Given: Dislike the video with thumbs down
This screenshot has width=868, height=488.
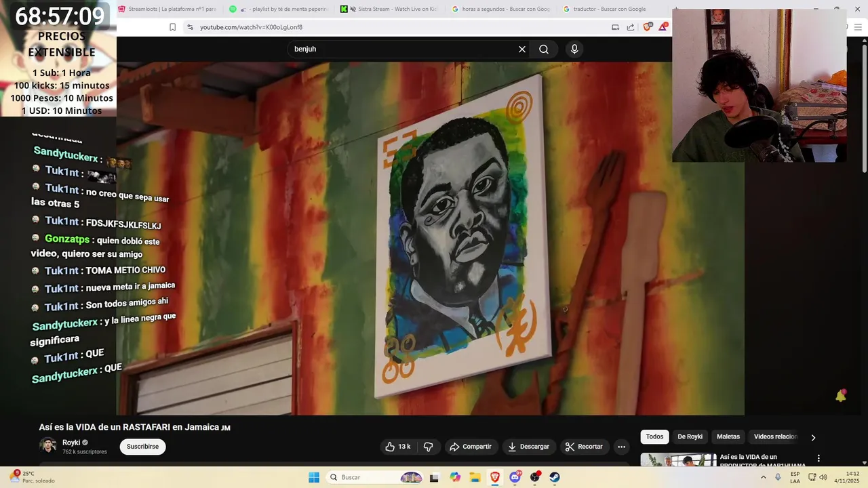Looking at the screenshot, I should [428, 447].
